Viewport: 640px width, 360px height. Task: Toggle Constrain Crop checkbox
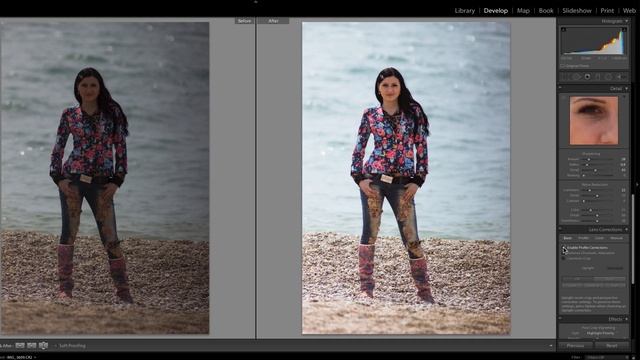[x=564, y=258]
